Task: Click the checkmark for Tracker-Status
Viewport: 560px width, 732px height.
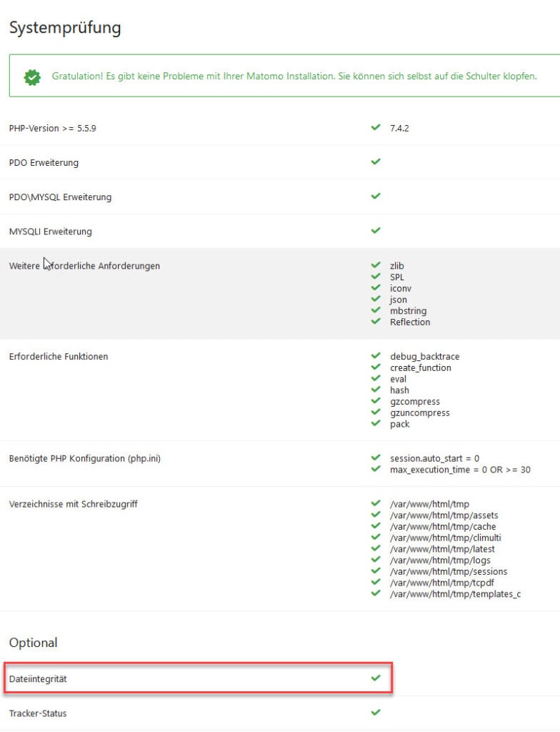Action: [x=376, y=712]
